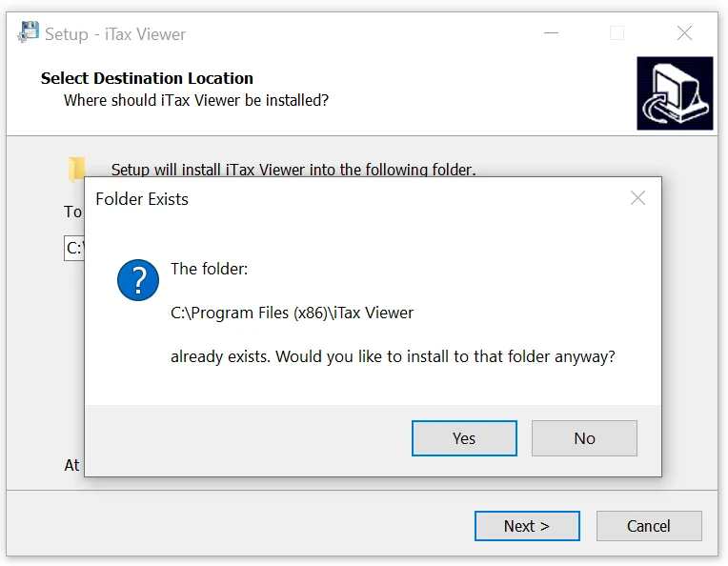728x566 pixels.
Task: Click the blue question mark icon
Action: pos(138,280)
